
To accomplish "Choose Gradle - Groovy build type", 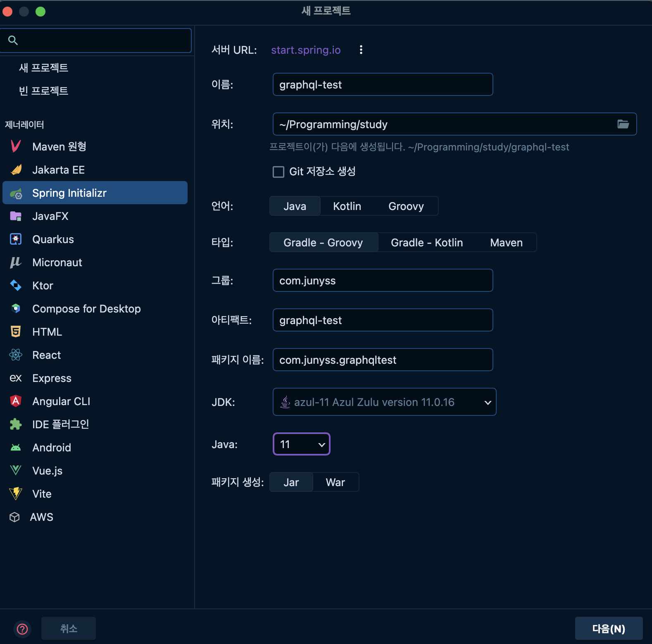I will [324, 242].
